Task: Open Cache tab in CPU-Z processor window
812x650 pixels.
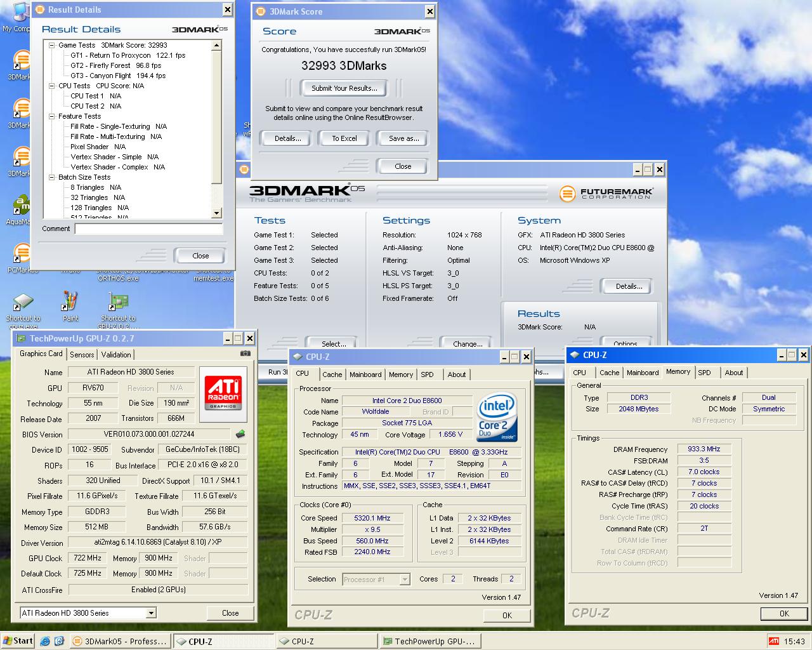Action: pos(332,375)
